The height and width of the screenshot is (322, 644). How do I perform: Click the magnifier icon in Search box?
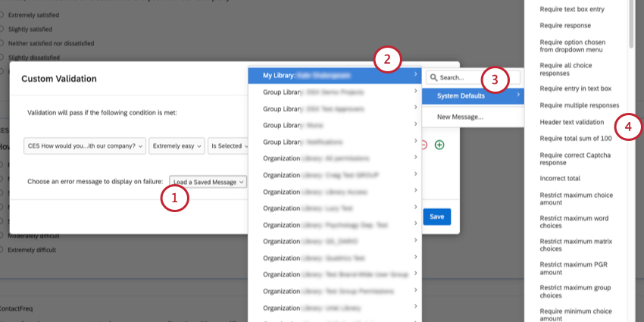[433, 77]
